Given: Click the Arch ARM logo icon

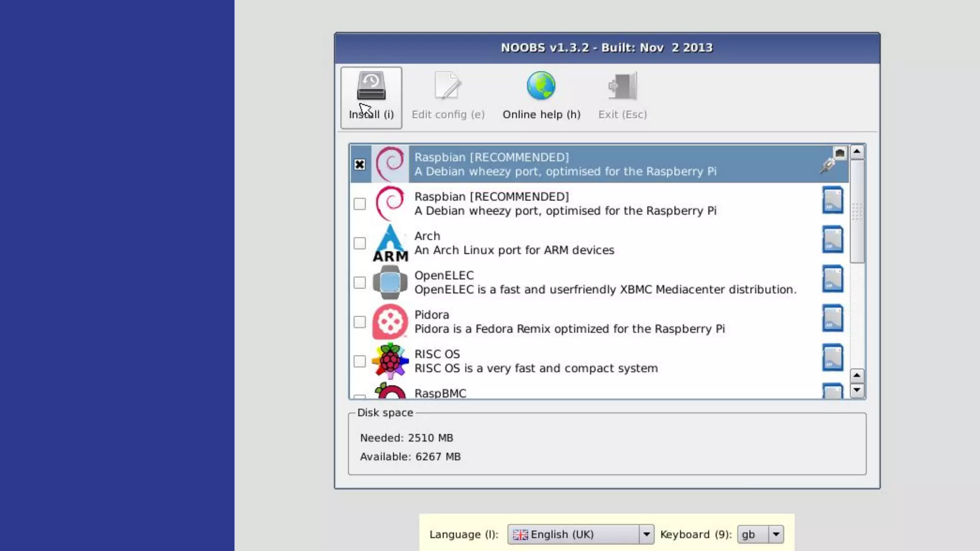Looking at the screenshot, I should [x=390, y=243].
